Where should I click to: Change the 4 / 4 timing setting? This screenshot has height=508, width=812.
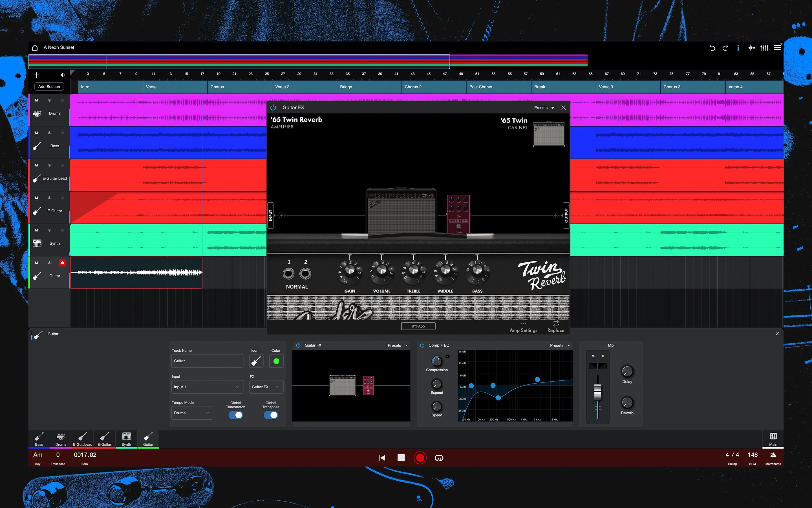[x=732, y=458]
